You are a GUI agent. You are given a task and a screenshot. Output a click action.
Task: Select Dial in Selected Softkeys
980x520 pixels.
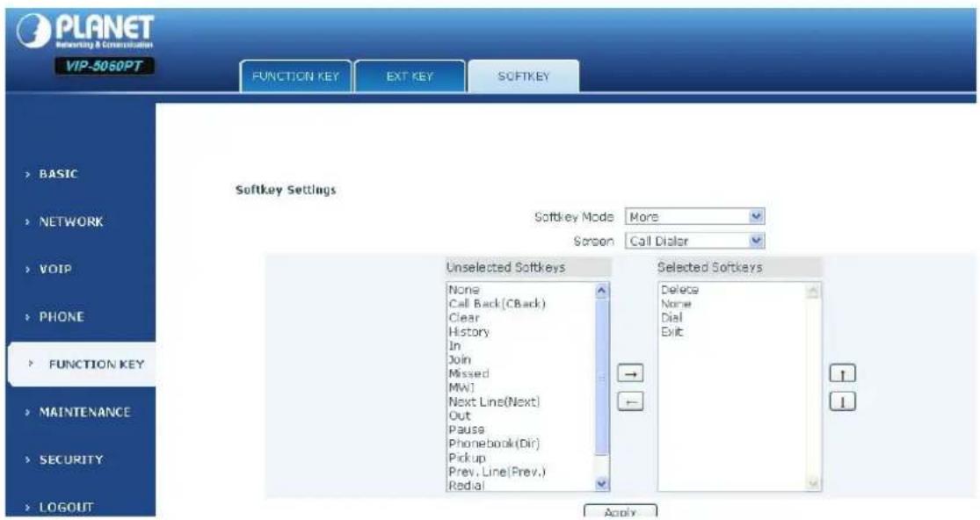point(671,318)
